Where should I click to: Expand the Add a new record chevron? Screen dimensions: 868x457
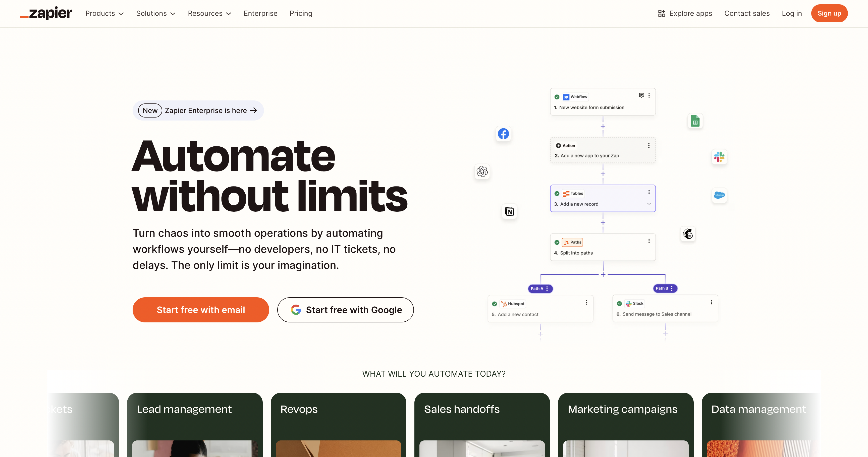pos(649,204)
